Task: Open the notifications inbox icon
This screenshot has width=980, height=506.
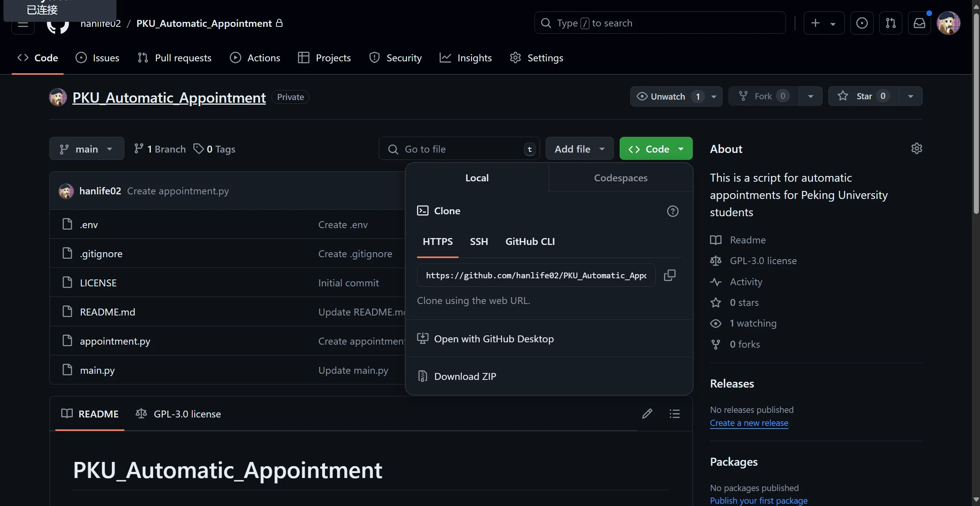Action: pyautogui.click(x=919, y=23)
